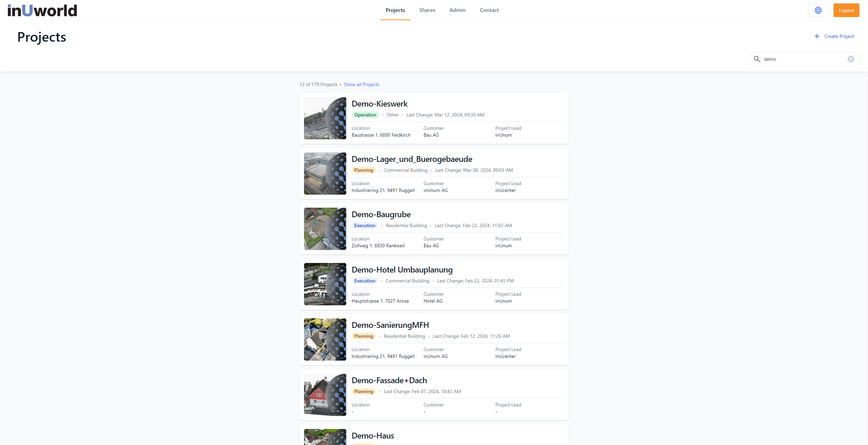Click the globe language icon
This screenshot has height=445, width=868.
[x=818, y=10]
